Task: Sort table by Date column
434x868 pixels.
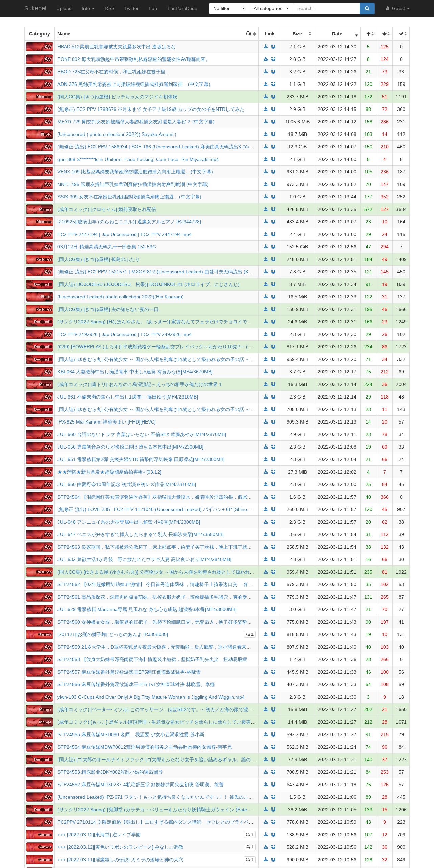Action: click(x=337, y=34)
